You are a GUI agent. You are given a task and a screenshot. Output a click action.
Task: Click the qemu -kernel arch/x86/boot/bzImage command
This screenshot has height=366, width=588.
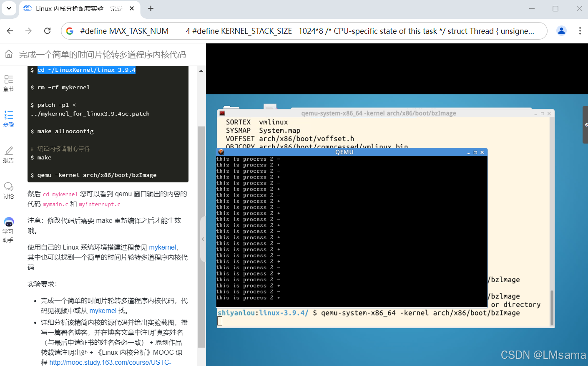[97, 175]
